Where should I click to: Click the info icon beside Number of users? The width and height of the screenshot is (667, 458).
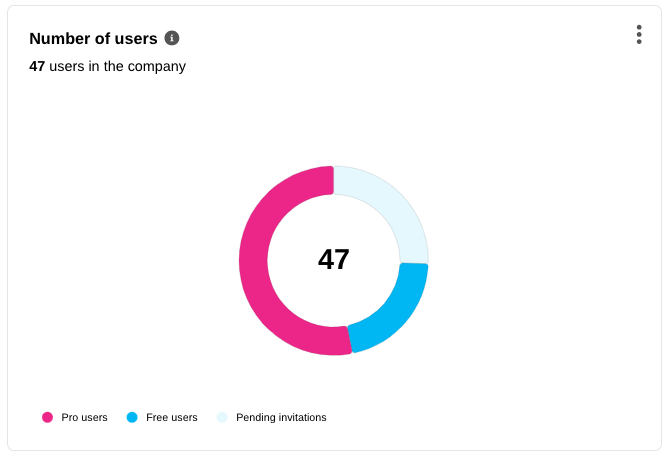pos(172,38)
